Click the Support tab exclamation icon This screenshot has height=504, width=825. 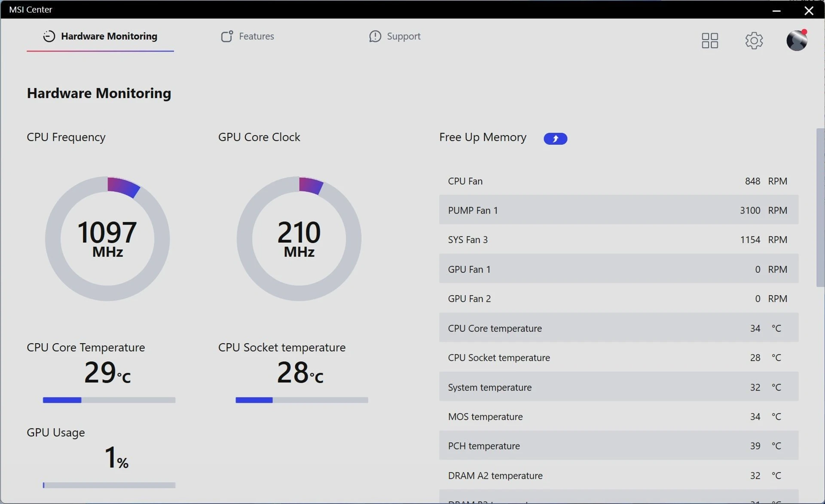[375, 36]
